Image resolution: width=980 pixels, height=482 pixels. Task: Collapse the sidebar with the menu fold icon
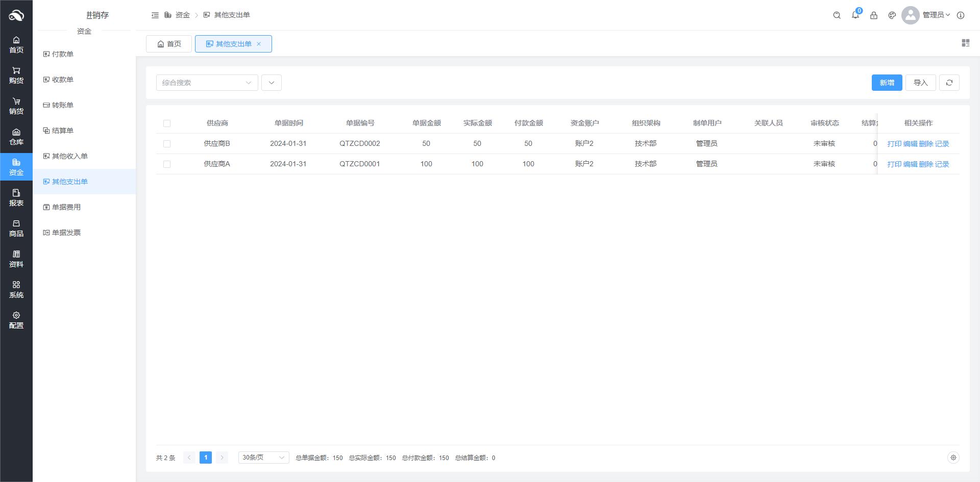click(155, 15)
